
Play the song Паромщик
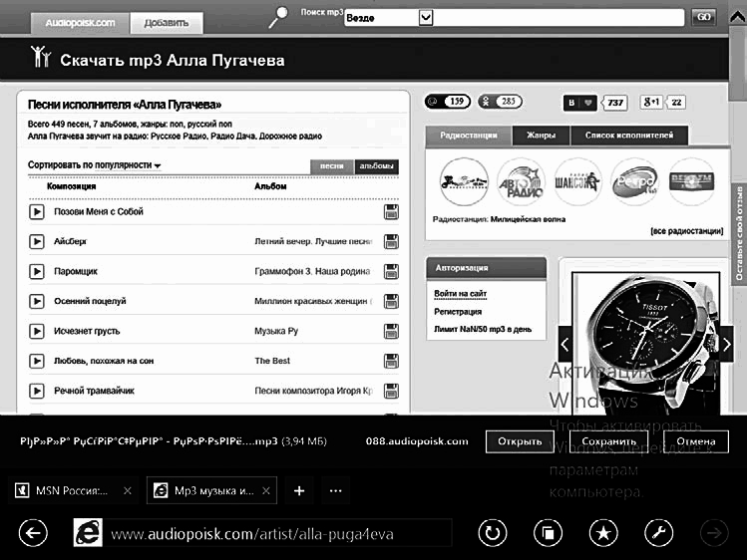[37, 272]
